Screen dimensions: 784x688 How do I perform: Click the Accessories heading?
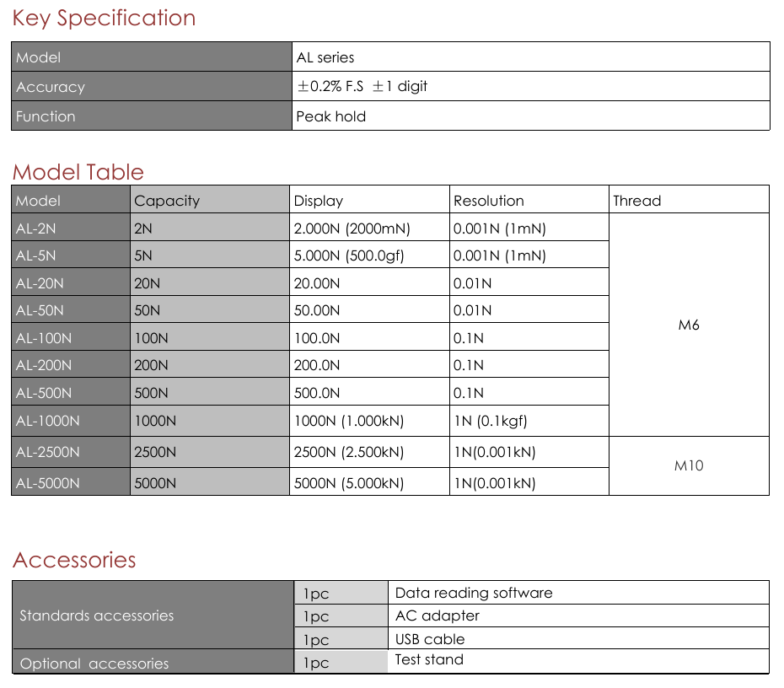[74, 560]
